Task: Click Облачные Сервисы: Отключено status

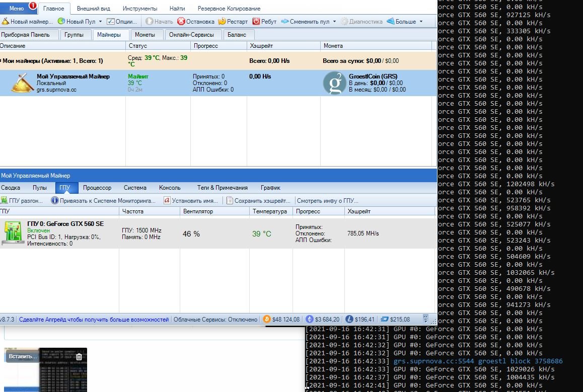Action: tap(215, 320)
